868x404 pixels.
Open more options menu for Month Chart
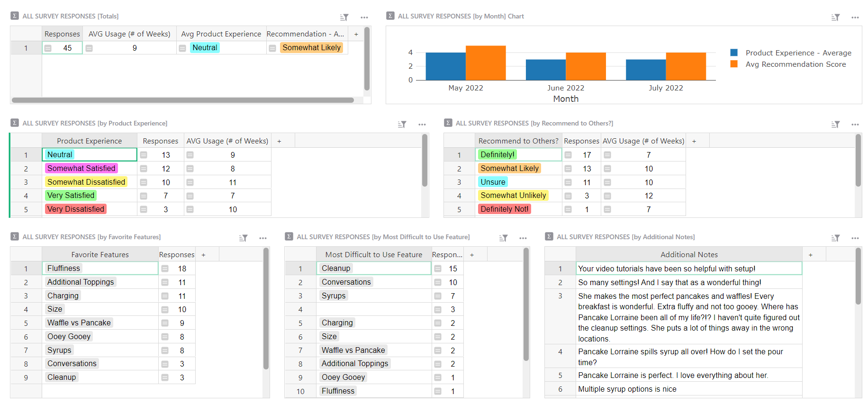tap(855, 18)
